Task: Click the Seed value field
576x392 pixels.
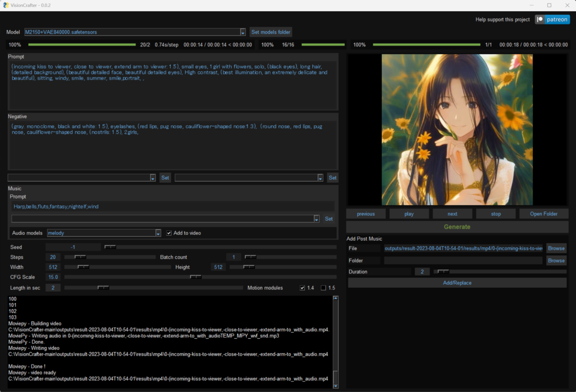Action: 73,247
